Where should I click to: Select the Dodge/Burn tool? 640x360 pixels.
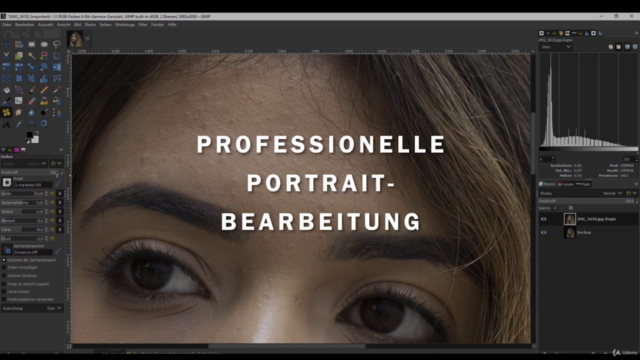point(44,112)
